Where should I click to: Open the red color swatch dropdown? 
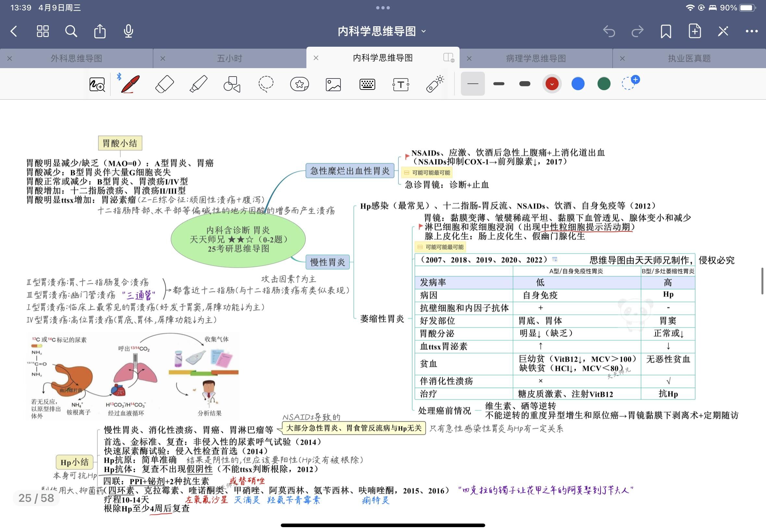[552, 84]
